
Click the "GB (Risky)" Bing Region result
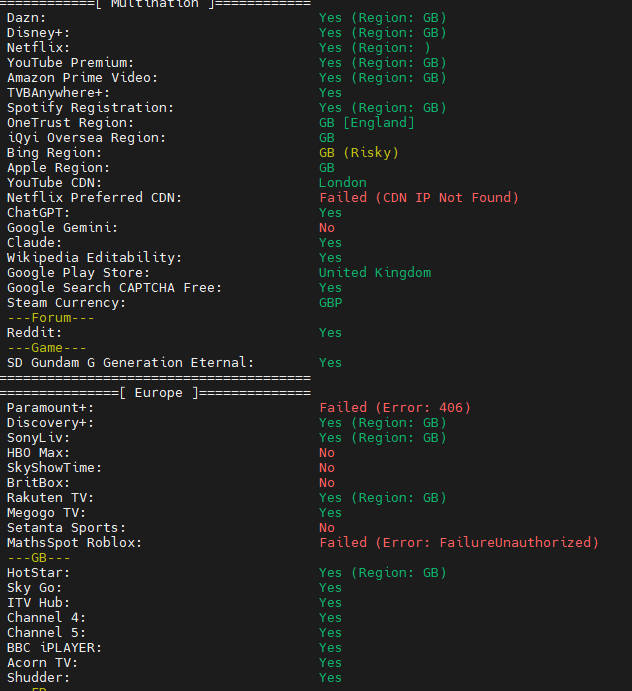358,153
